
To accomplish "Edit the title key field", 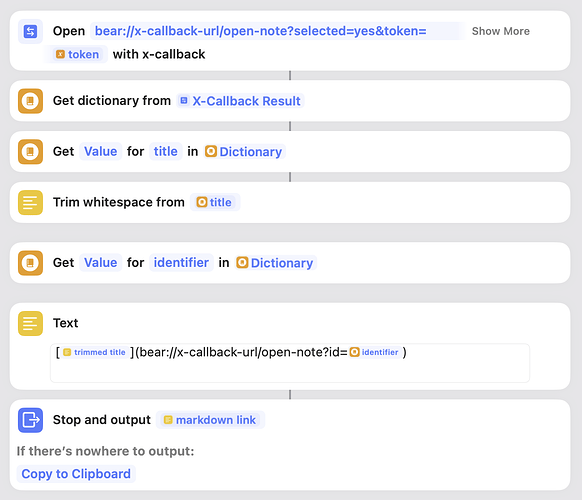I will [x=166, y=151].
